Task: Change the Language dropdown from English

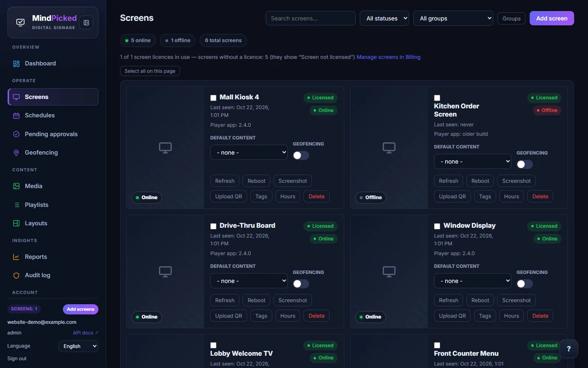Action: pyautogui.click(x=78, y=346)
